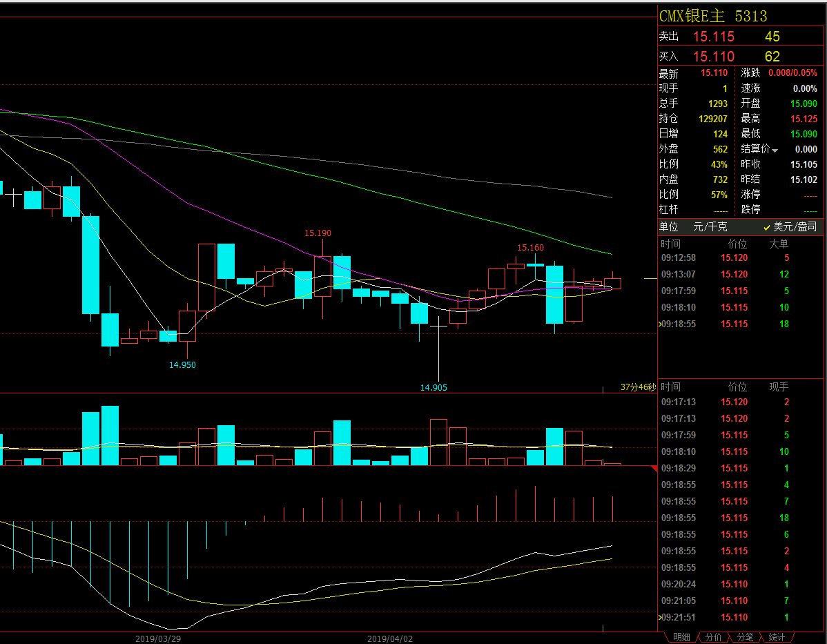Open the 结算价 dropdown arrow

[x=775, y=150]
